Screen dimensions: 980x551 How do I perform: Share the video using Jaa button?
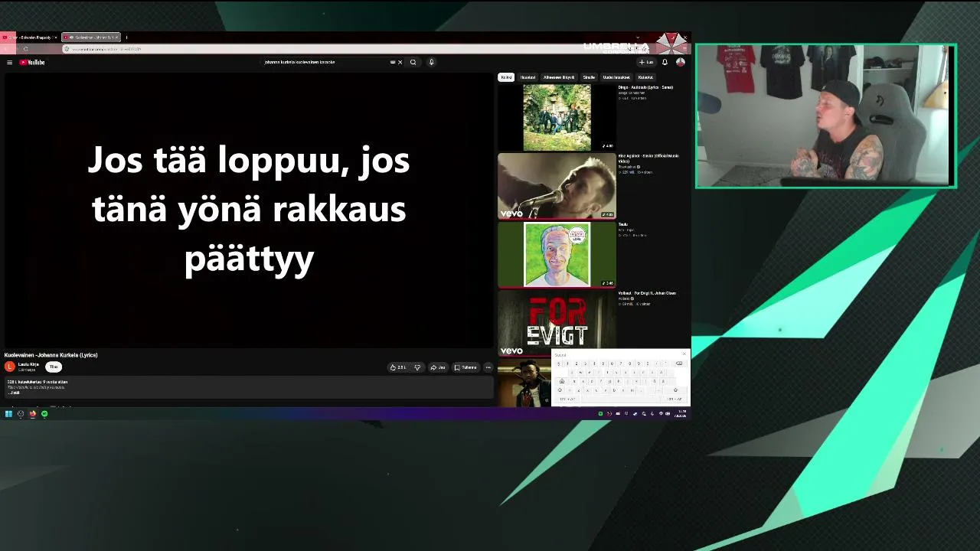pos(438,367)
